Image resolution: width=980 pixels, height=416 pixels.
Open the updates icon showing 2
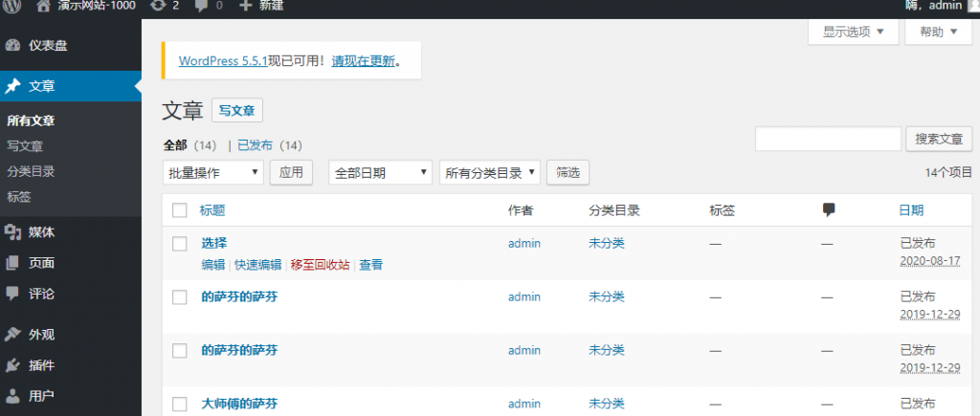165,7
